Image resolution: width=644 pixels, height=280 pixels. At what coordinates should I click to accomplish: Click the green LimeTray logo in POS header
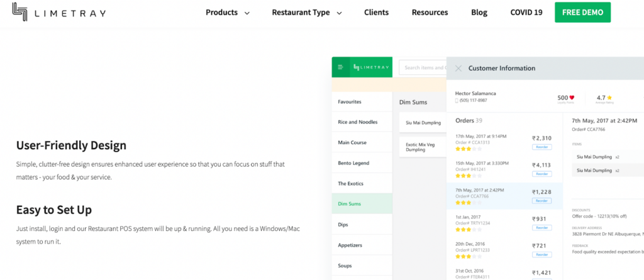(371, 67)
